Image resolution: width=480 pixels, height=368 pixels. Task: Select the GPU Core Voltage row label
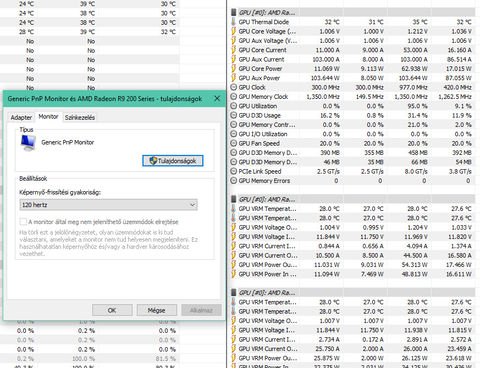267,31
